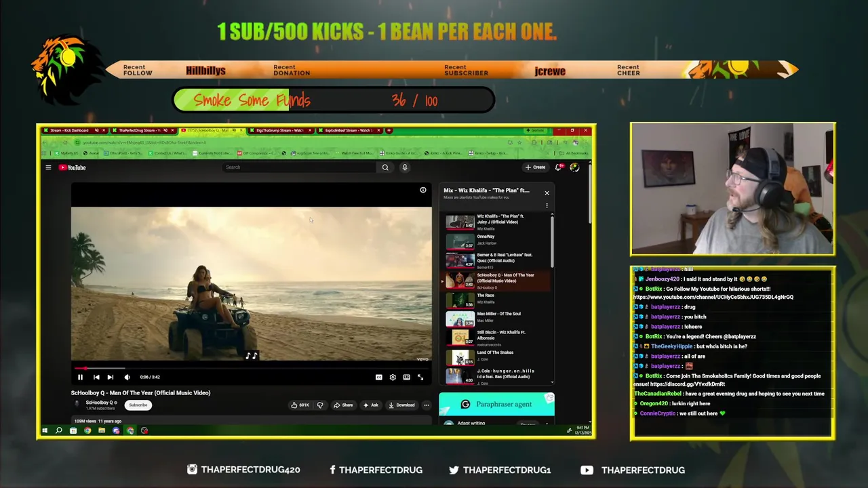Play Berner & B Real "Levitate"
The height and width of the screenshot is (488, 868).
(497, 260)
